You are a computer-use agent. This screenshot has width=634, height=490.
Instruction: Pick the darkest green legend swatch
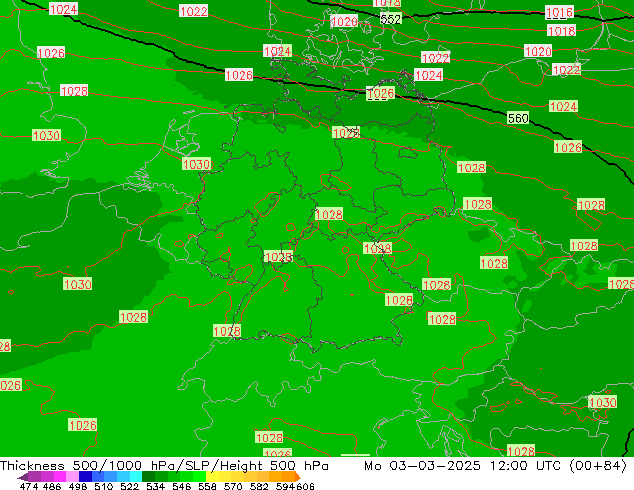click(148, 477)
